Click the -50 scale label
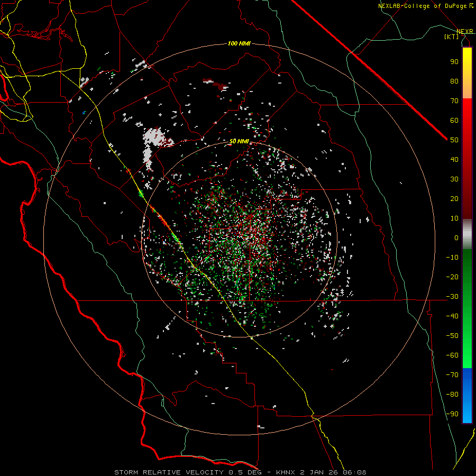The width and height of the screenshot is (476, 476). (x=452, y=335)
